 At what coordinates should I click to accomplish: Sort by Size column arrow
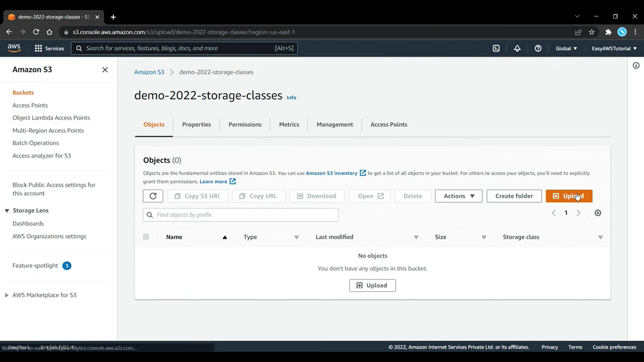pos(484,237)
